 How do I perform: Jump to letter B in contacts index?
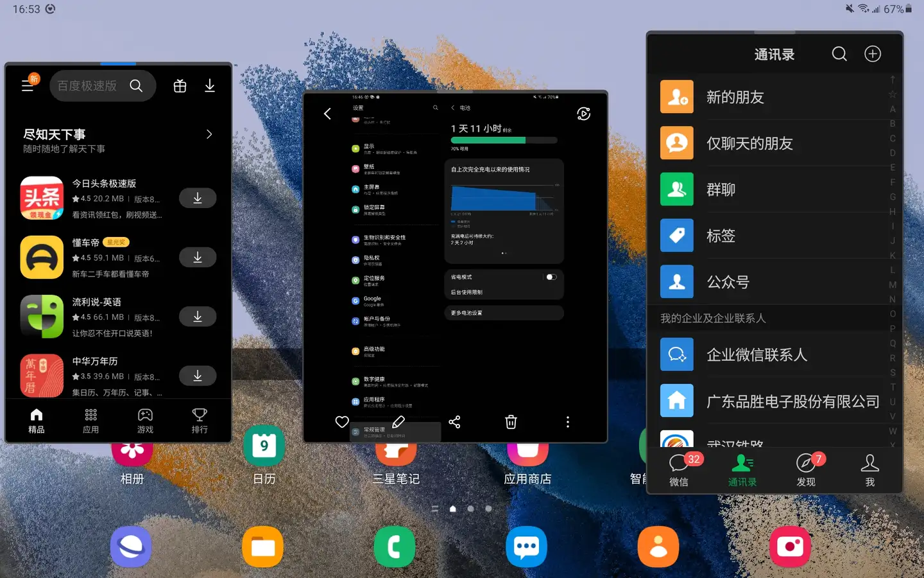coord(893,123)
